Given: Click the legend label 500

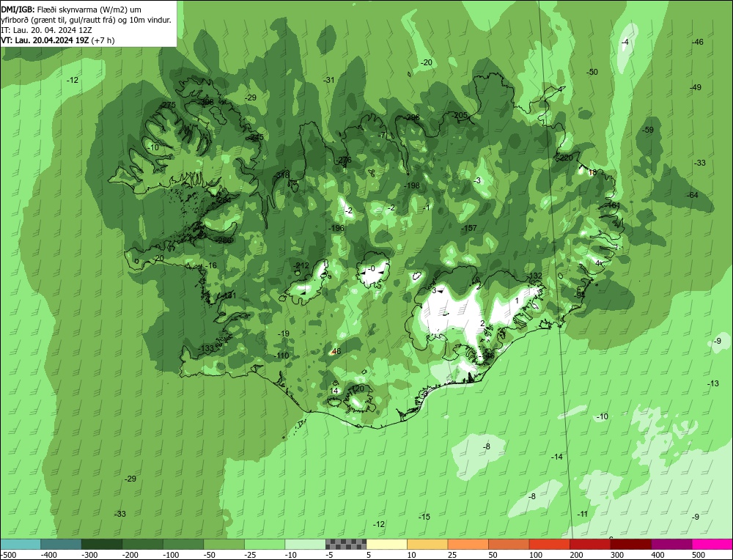Looking at the screenshot, I should 699,555.
